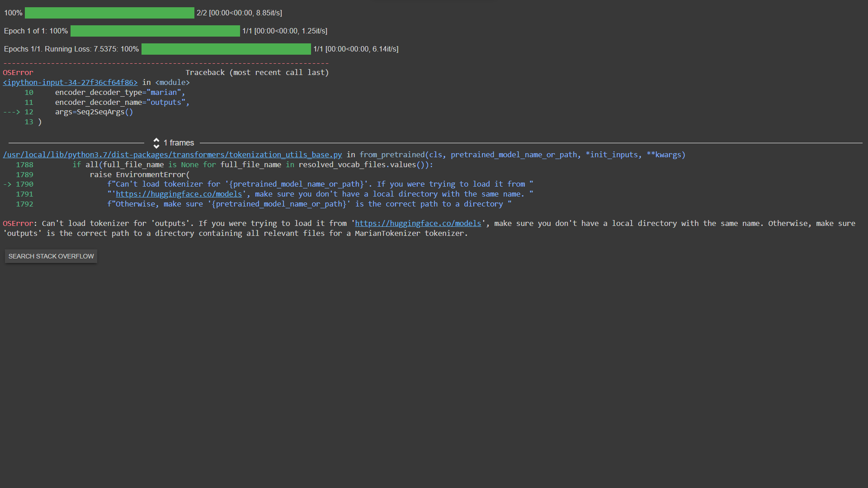Click the up chevron beside 1 frames
Viewport: 868px width, 488px height.
[156, 140]
